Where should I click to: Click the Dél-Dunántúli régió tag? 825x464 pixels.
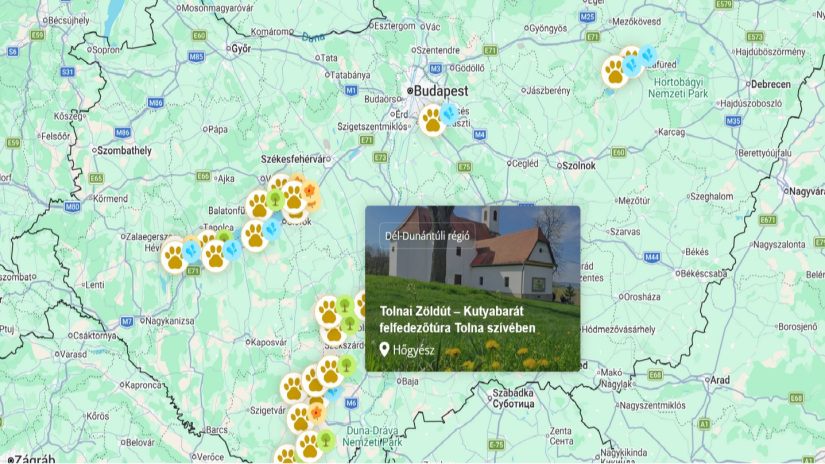[x=427, y=236]
